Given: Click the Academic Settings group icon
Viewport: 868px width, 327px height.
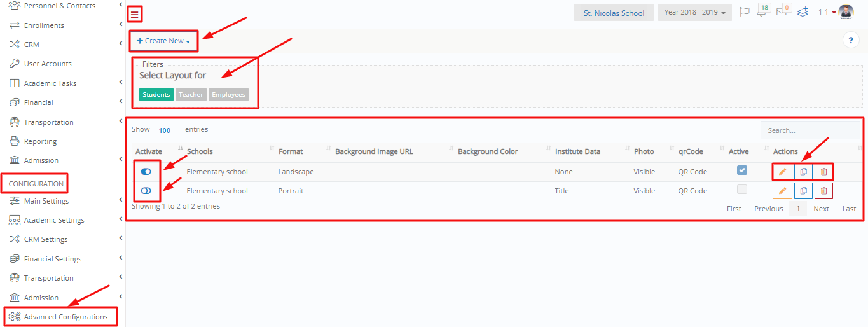Looking at the screenshot, I should tap(14, 220).
